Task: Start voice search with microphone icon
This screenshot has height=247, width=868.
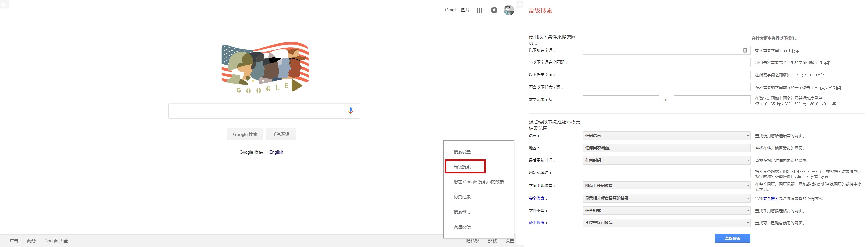Action: point(351,111)
